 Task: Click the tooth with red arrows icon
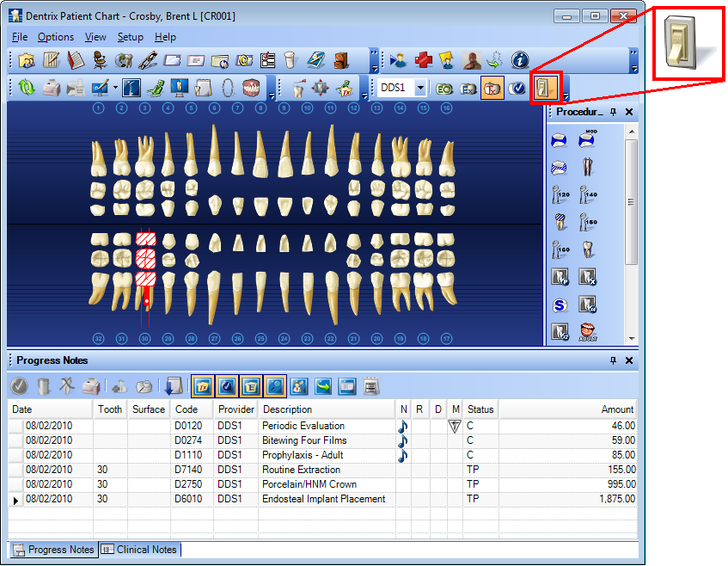[321, 88]
